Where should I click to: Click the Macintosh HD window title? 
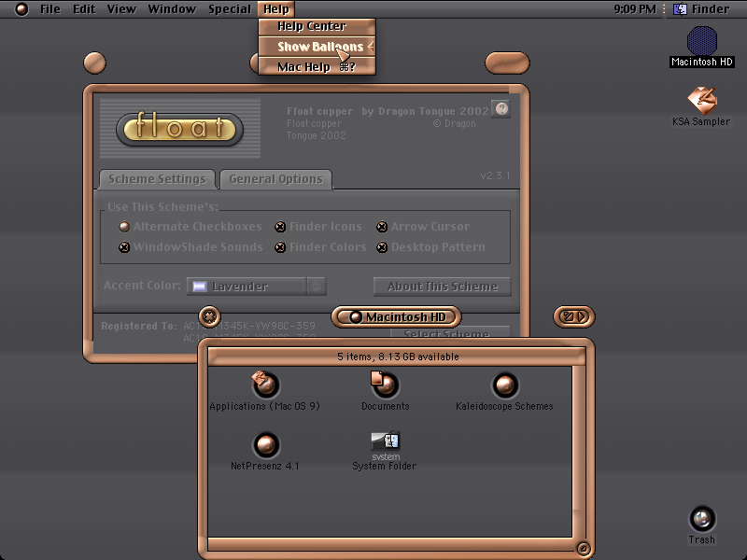396,316
